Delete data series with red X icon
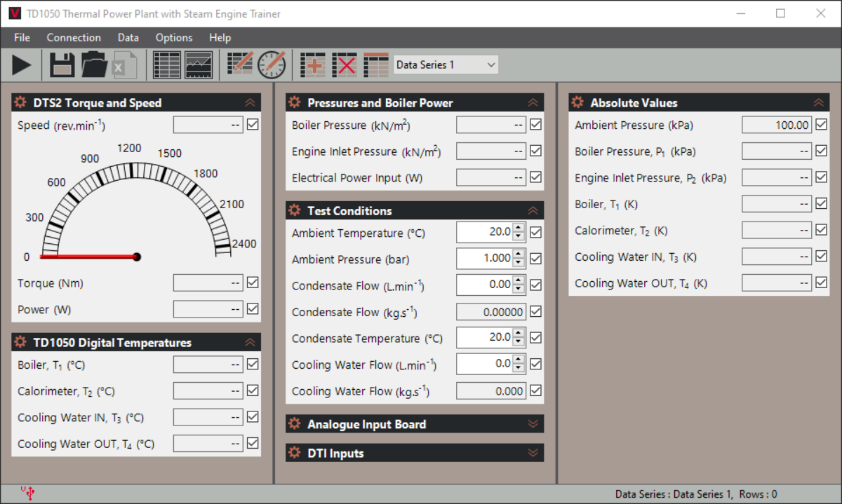Screen dimensions: 842x504 345,65
